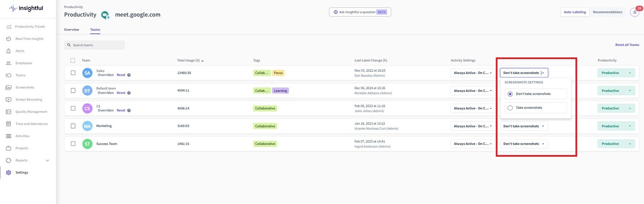
Task: Click the Real-Time Insights sidebar icon
Action: [8, 39]
